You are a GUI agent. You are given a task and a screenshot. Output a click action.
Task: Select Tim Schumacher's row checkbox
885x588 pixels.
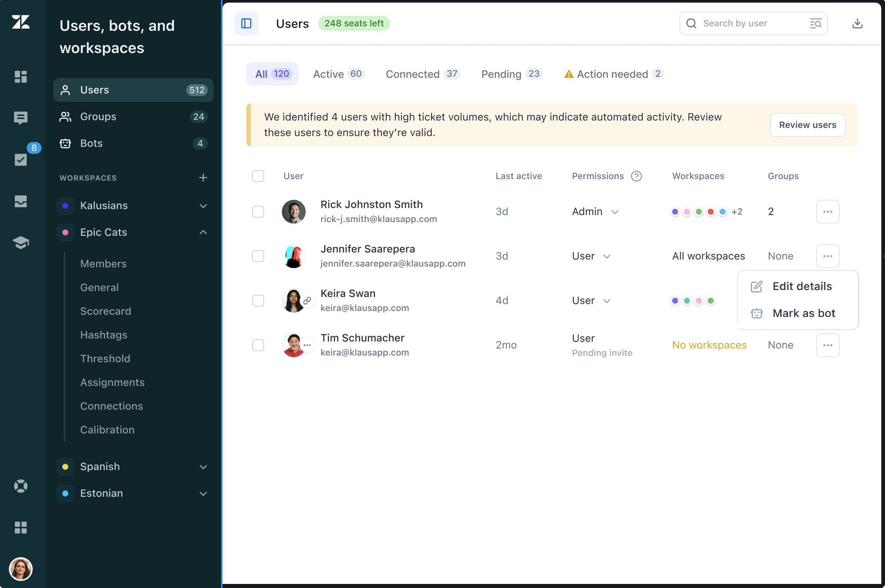[x=258, y=345]
